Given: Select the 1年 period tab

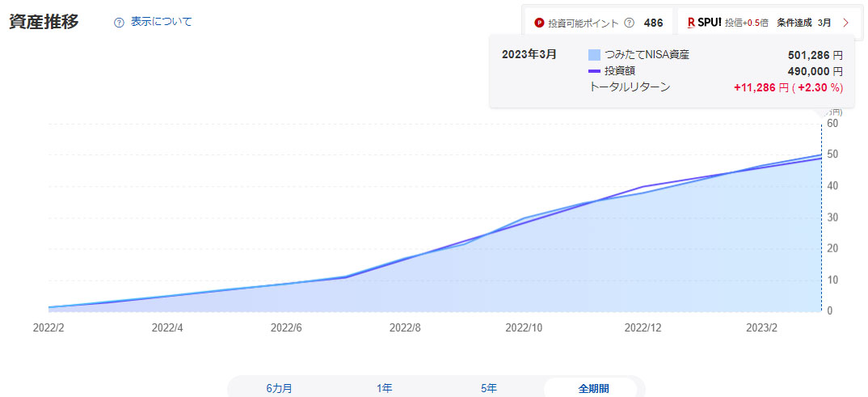Looking at the screenshot, I should [x=385, y=388].
